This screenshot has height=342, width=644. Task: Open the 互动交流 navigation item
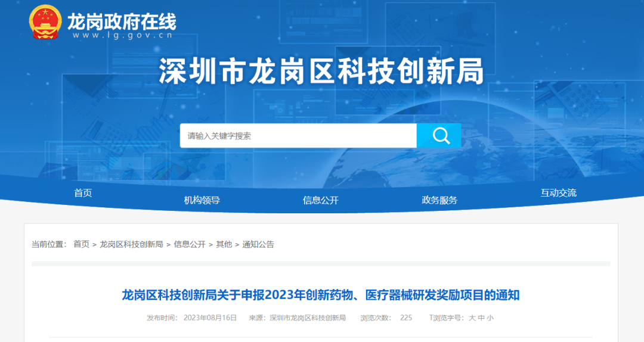[x=558, y=193]
